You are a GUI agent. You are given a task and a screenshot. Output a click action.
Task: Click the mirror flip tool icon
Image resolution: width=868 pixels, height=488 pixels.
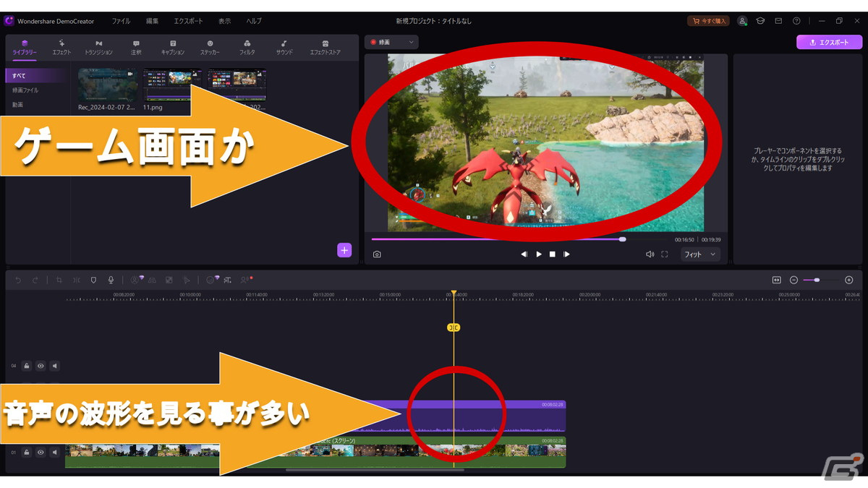tap(153, 280)
